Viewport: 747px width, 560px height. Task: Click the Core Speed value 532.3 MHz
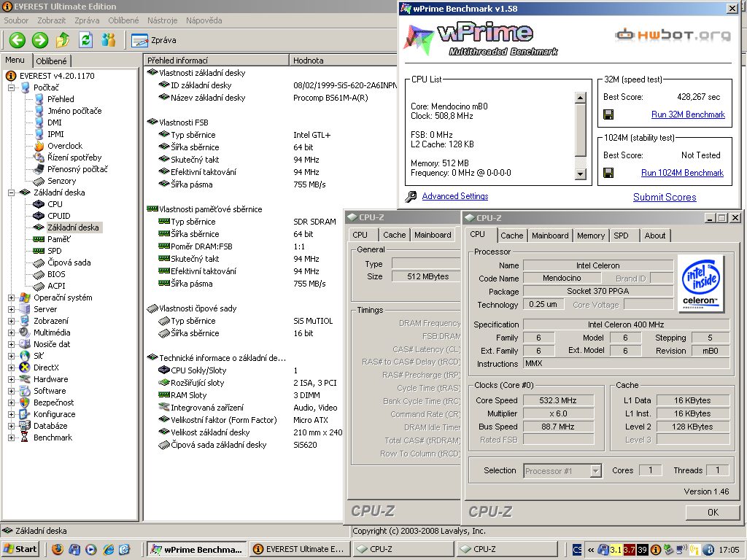[x=558, y=400]
